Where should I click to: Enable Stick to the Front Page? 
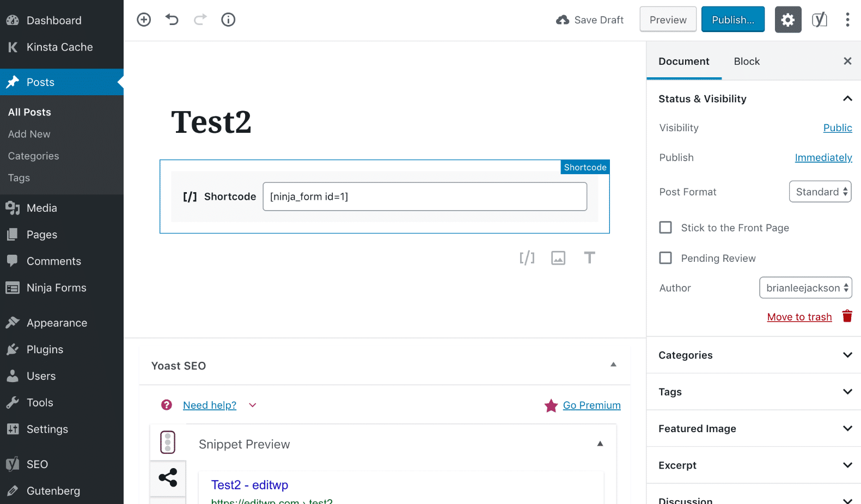665,228
